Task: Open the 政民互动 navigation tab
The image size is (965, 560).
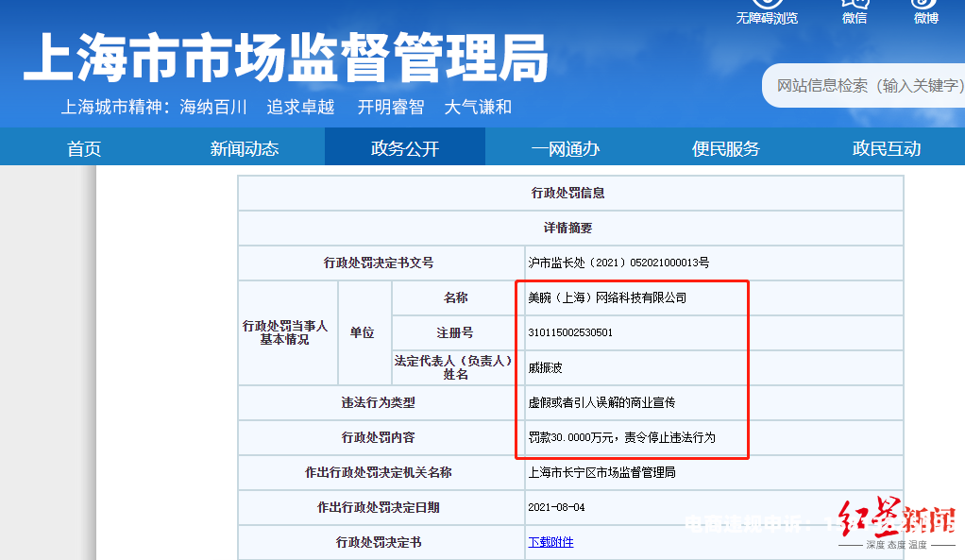Action: click(x=886, y=148)
